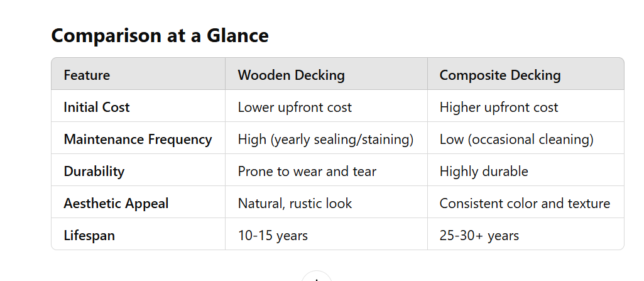Click the "25-30+ years" lifespan cell
The image size is (644, 281).
pos(479,236)
